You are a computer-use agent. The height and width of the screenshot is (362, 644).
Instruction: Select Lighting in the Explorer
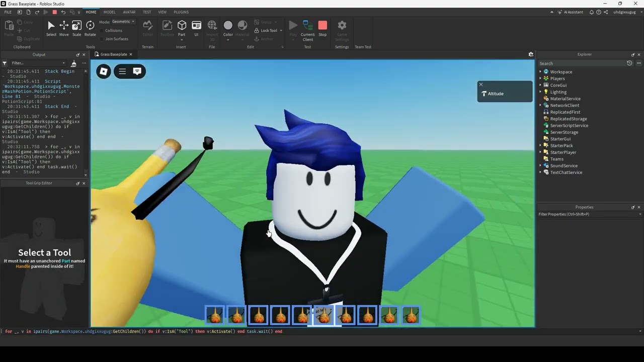click(x=558, y=92)
